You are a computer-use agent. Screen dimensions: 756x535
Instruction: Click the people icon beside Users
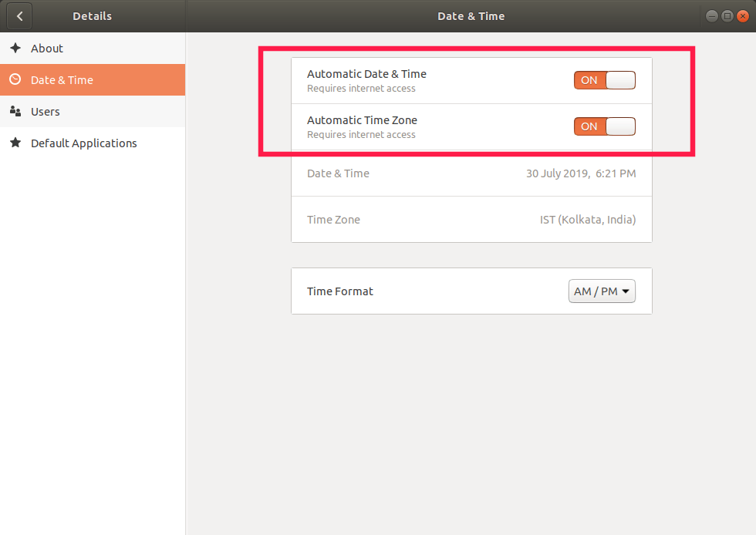pos(15,112)
